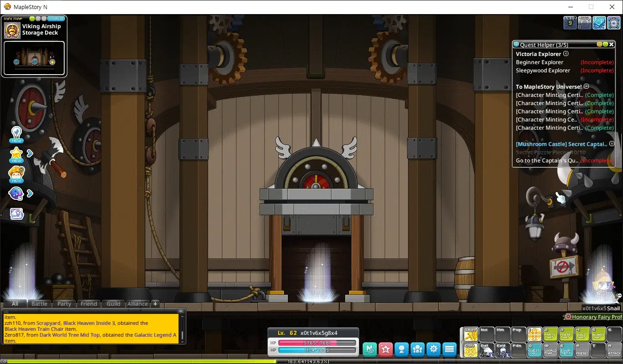
Task: Click the alarm clock buff icon
Action: (614, 23)
